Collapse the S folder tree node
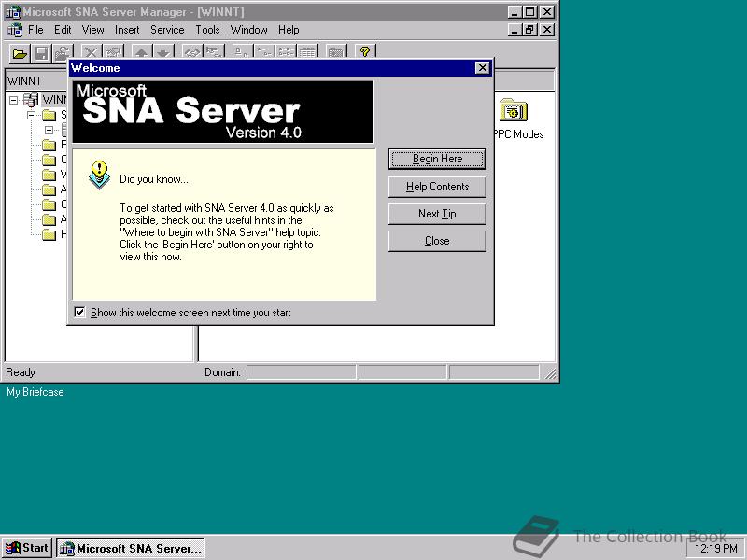The width and height of the screenshot is (747, 560). 32,115
